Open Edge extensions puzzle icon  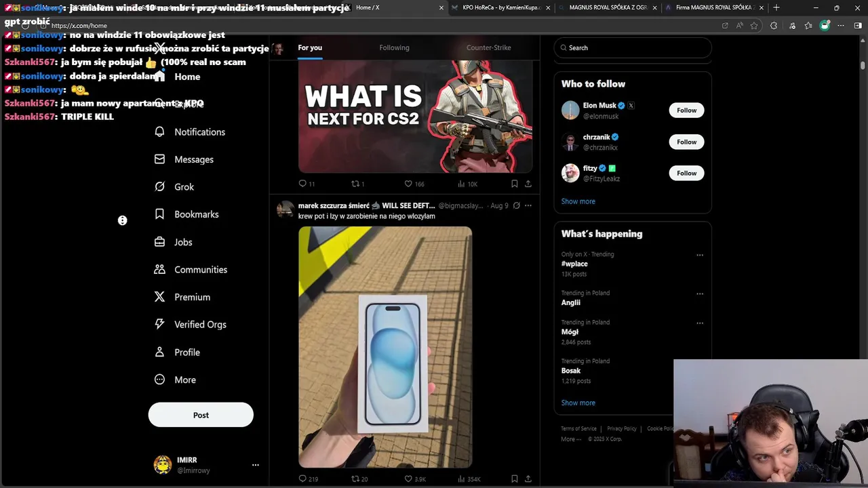click(x=774, y=26)
